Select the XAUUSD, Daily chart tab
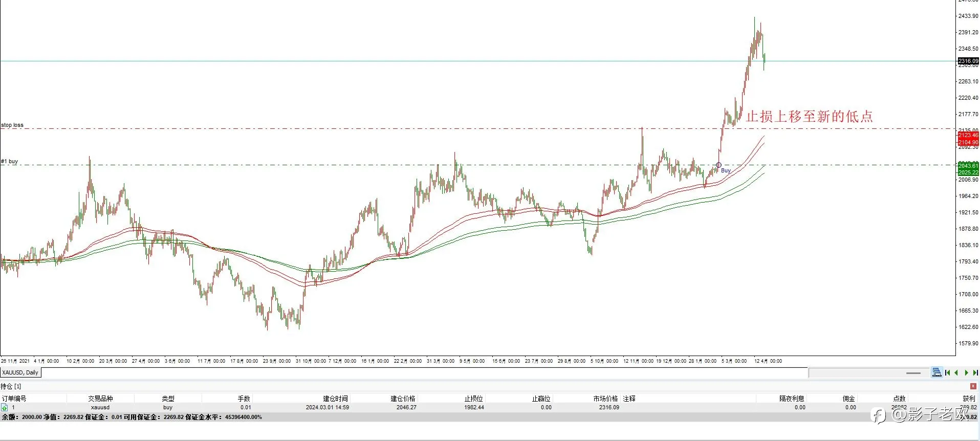 [20, 373]
